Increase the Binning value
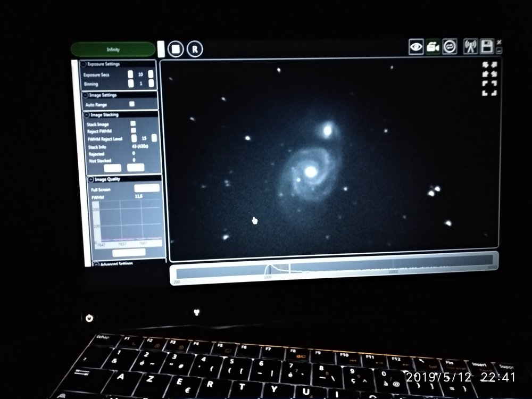 click(x=151, y=83)
